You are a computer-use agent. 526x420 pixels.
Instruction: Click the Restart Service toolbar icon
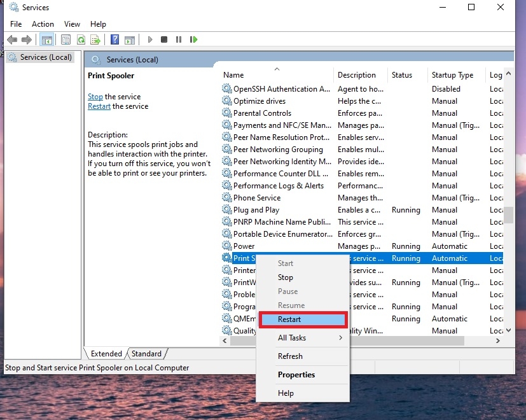(193, 39)
